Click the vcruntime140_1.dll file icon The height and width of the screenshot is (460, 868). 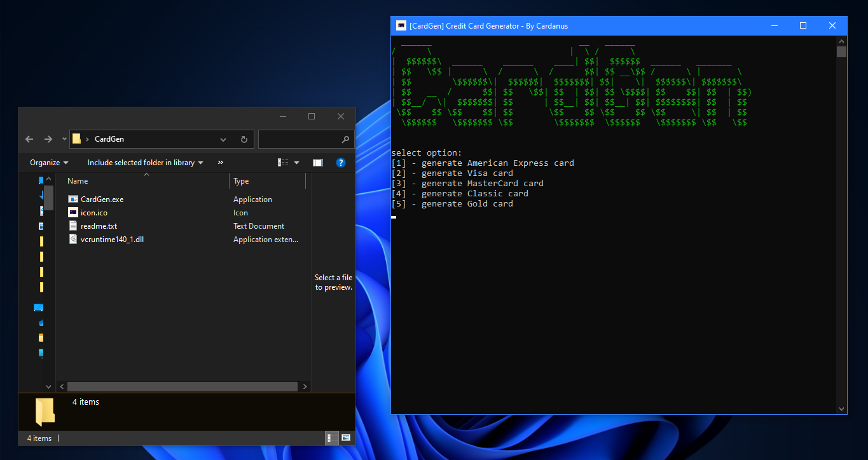[73, 240]
